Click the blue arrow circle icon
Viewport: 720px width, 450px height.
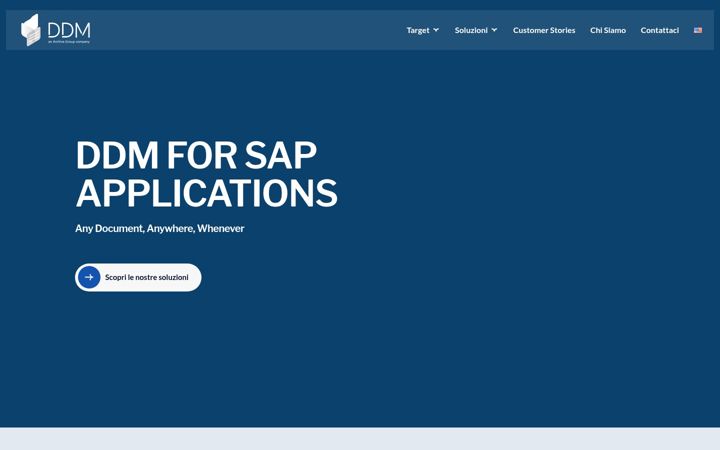point(89,277)
